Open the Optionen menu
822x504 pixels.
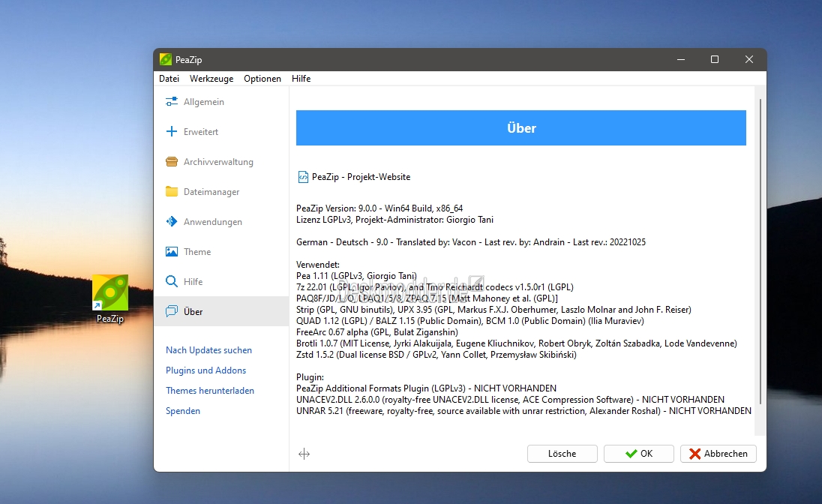coord(262,79)
